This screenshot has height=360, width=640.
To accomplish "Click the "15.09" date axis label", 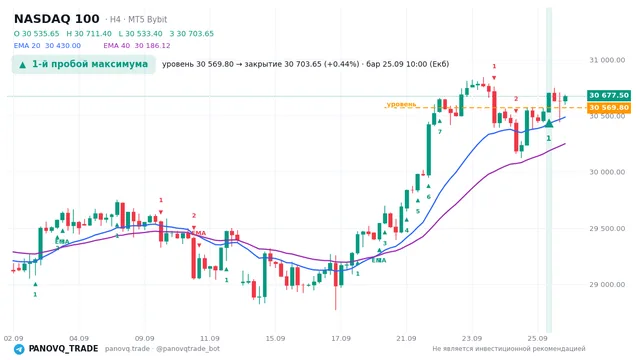I will click(275, 338).
